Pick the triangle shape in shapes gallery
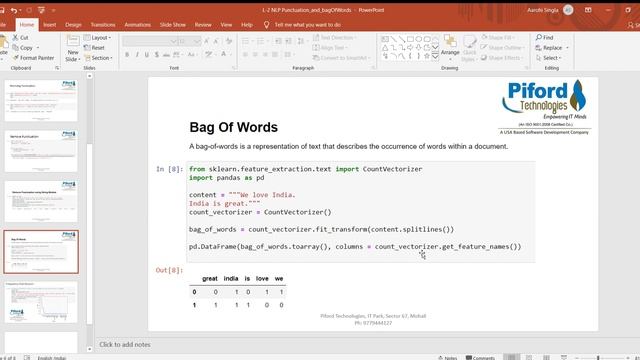Screen dimensions: 640x360 coord(385,48)
